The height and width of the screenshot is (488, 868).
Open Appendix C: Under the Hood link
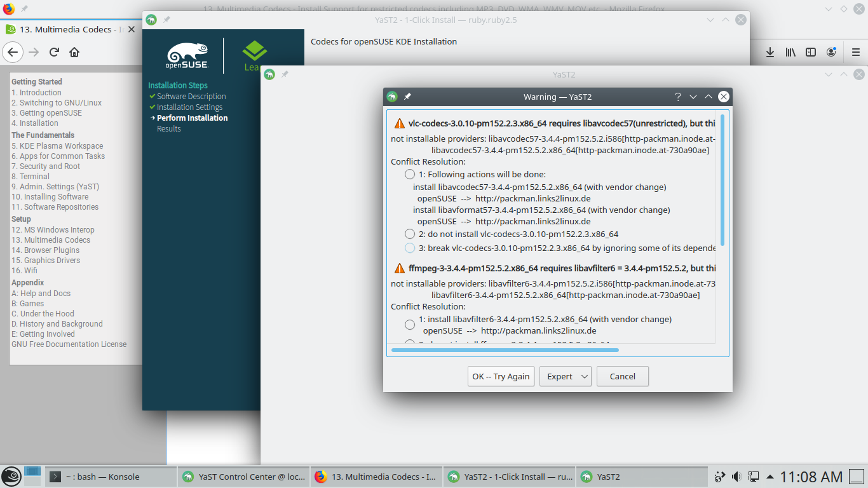43,314
